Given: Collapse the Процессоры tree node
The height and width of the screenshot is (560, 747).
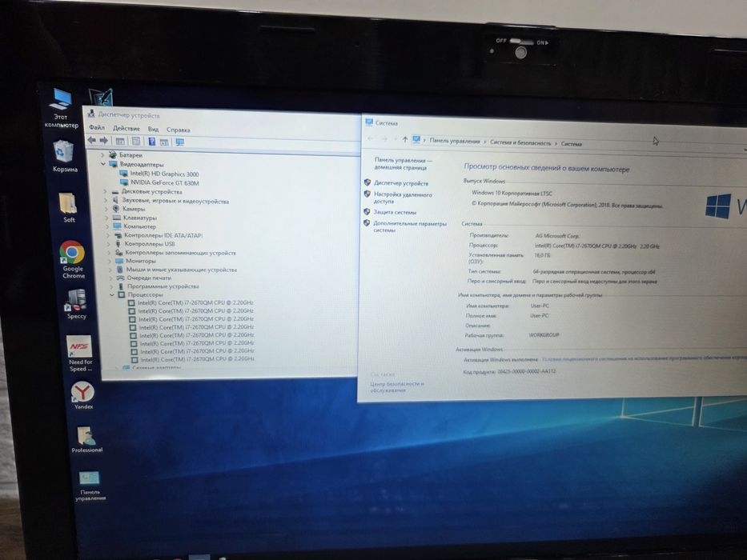Looking at the screenshot, I should (x=112, y=294).
